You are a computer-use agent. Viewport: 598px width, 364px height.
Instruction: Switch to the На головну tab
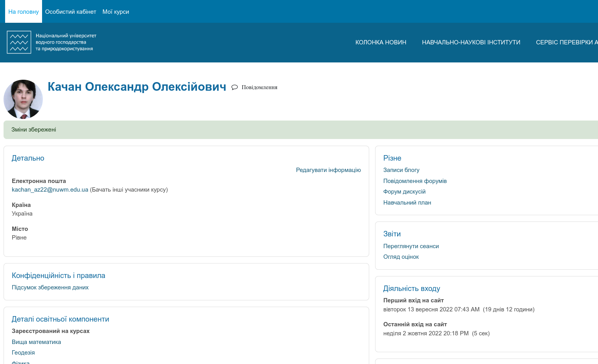pyautogui.click(x=23, y=11)
